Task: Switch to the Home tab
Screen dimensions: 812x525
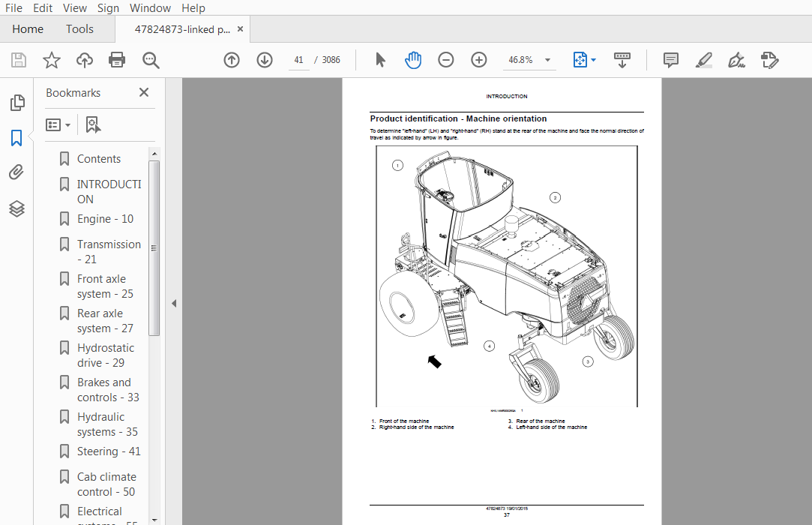Action: click(x=28, y=29)
